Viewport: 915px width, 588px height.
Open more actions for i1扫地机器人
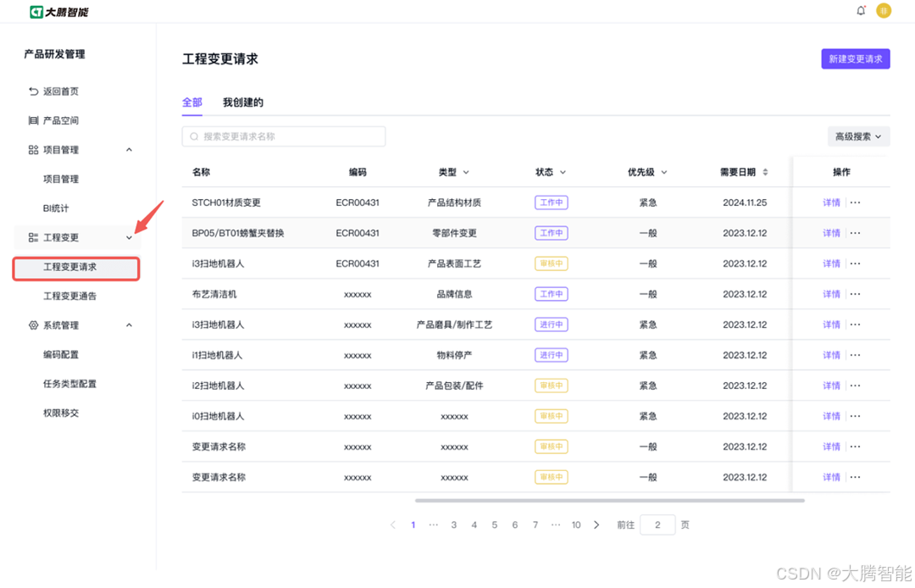855,355
